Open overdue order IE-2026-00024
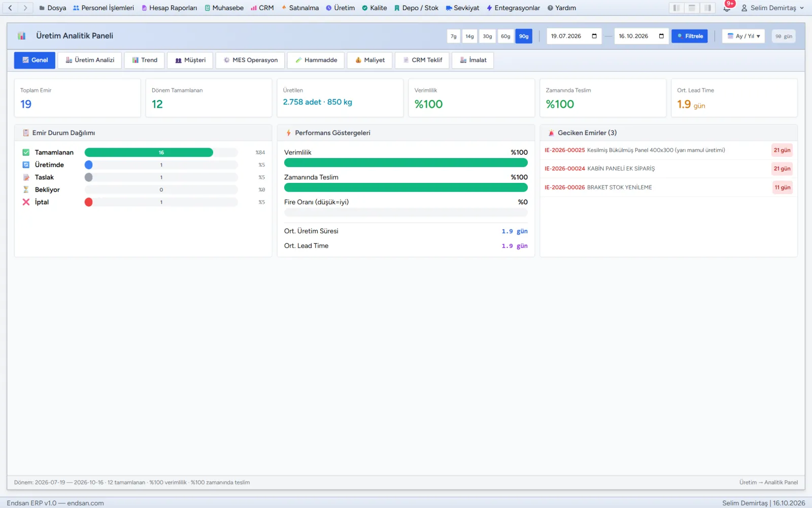Viewport: 812px width, 508px height. (x=668, y=169)
